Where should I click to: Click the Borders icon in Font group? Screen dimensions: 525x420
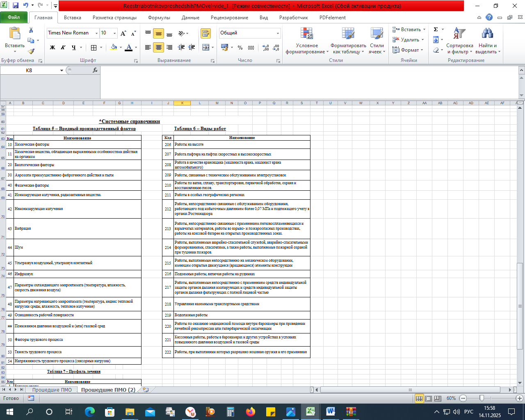[94, 48]
